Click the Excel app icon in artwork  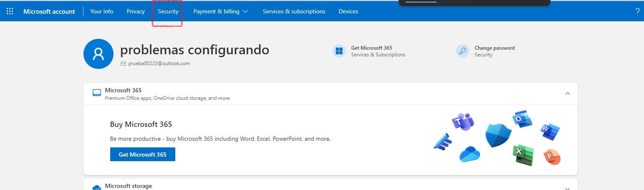pyautogui.click(x=523, y=155)
